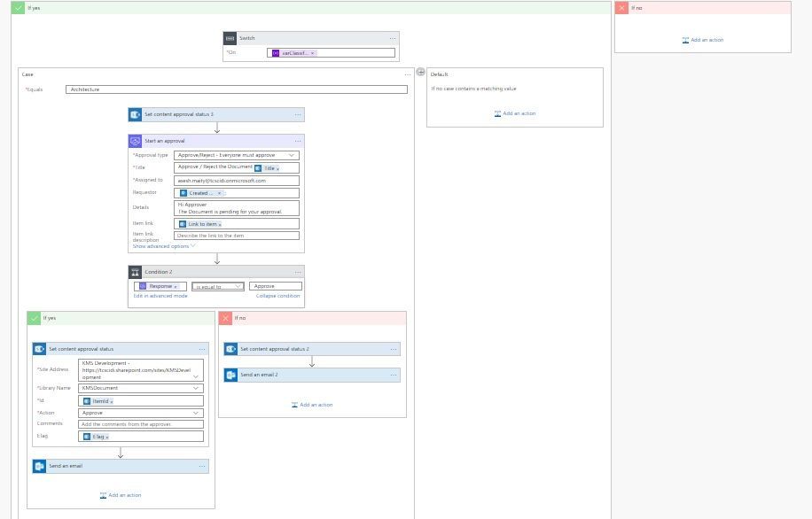Click the SharePoint icon on Set content approval status
This screenshot has width=812, height=519.
pyautogui.click(x=39, y=349)
